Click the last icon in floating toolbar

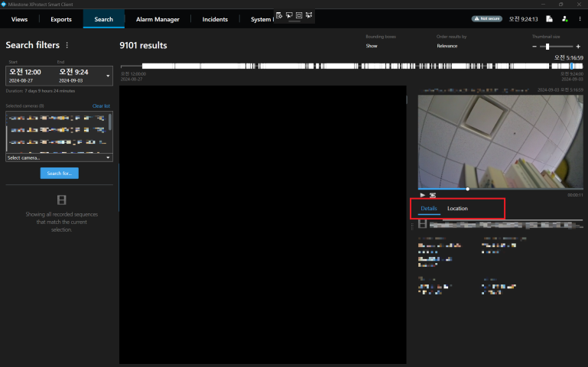[x=309, y=15]
